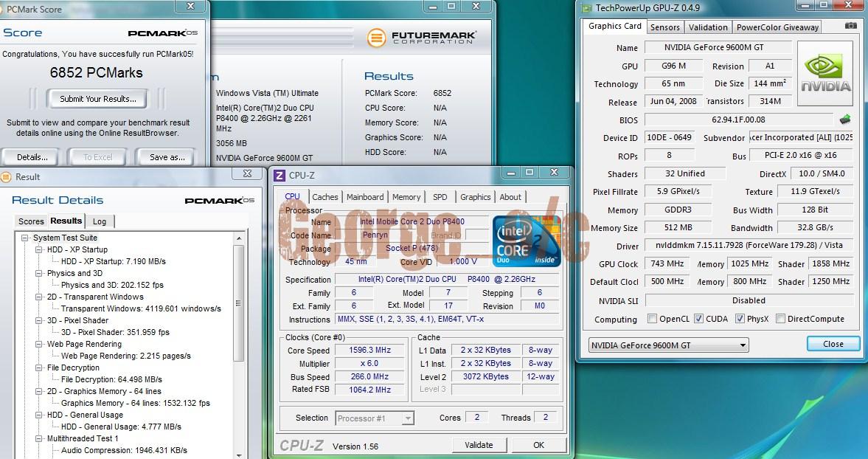This screenshot has height=459, width=868.
Task: Click the Specification field in CPU-Z
Action: (448, 279)
